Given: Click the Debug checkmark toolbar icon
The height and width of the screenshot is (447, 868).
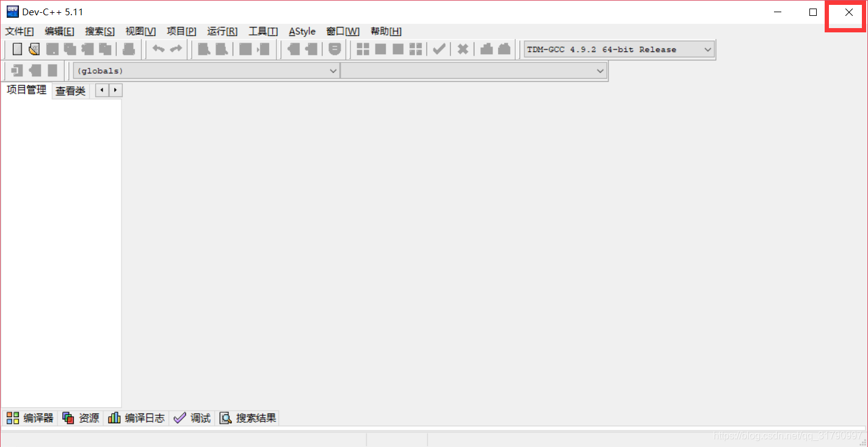Looking at the screenshot, I should click(x=439, y=49).
